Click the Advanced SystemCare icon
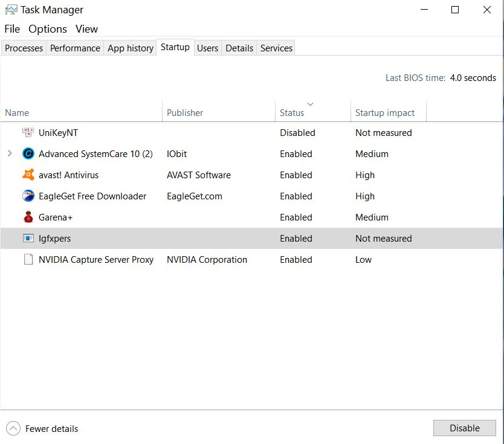 [28, 153]
